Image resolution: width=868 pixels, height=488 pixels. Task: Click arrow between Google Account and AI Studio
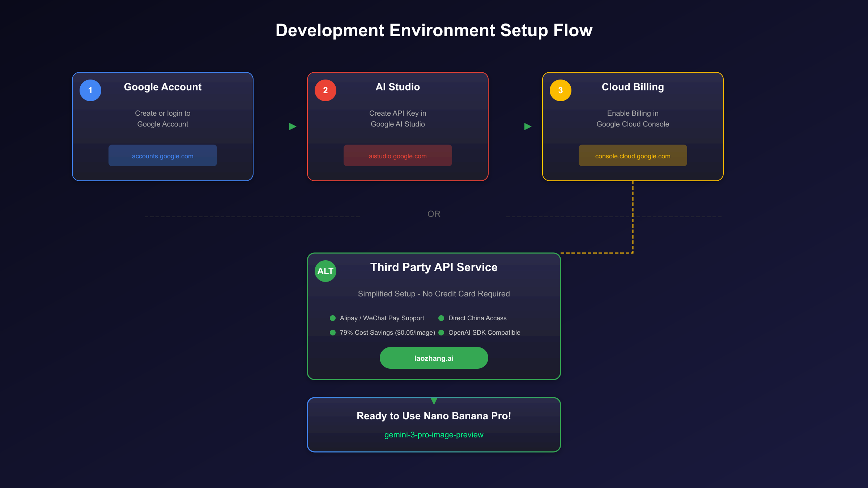293,127
